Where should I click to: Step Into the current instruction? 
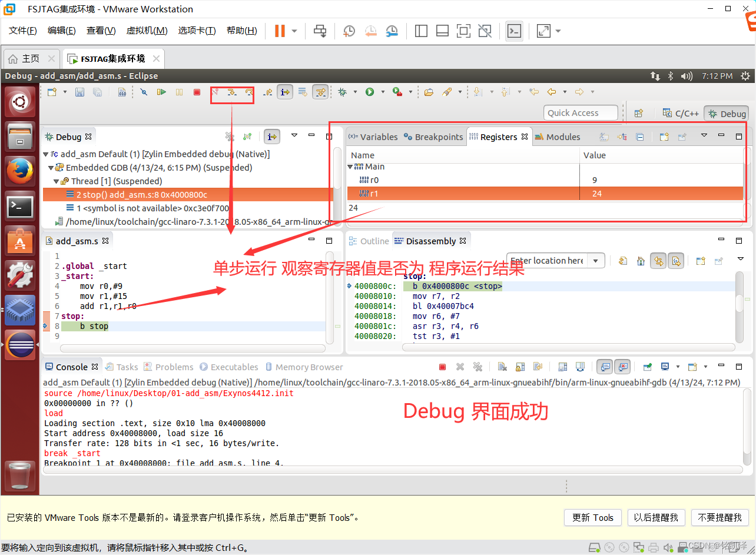tap(232, 92)
